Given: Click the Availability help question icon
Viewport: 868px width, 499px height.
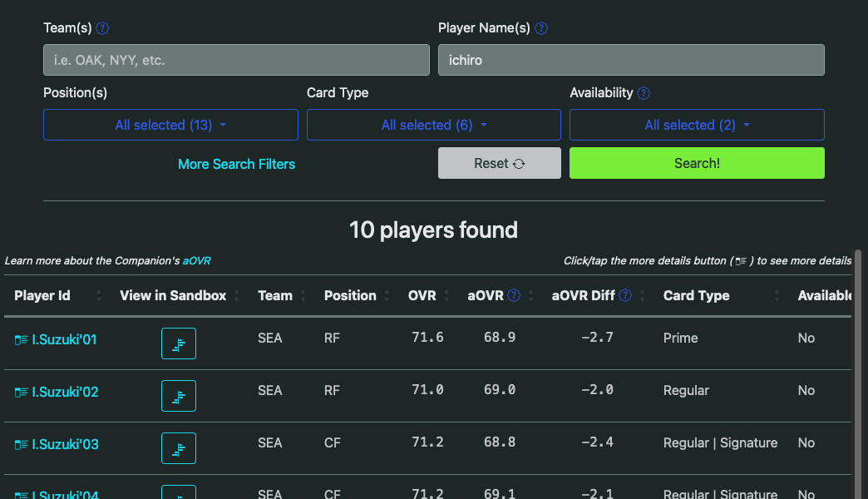Looking at the screenshot, I should pyautogui.click(x=644, y=93).
